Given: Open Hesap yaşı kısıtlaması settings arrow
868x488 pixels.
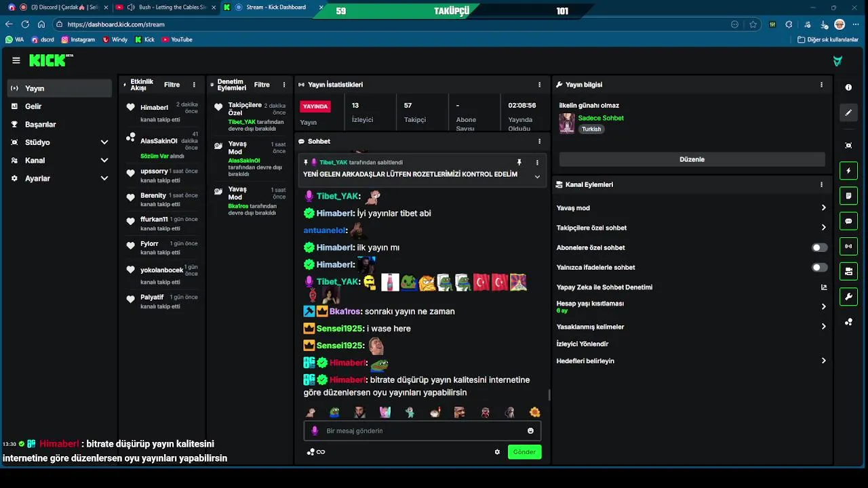Looking at the screenshot, I should (x=823, y=306).
